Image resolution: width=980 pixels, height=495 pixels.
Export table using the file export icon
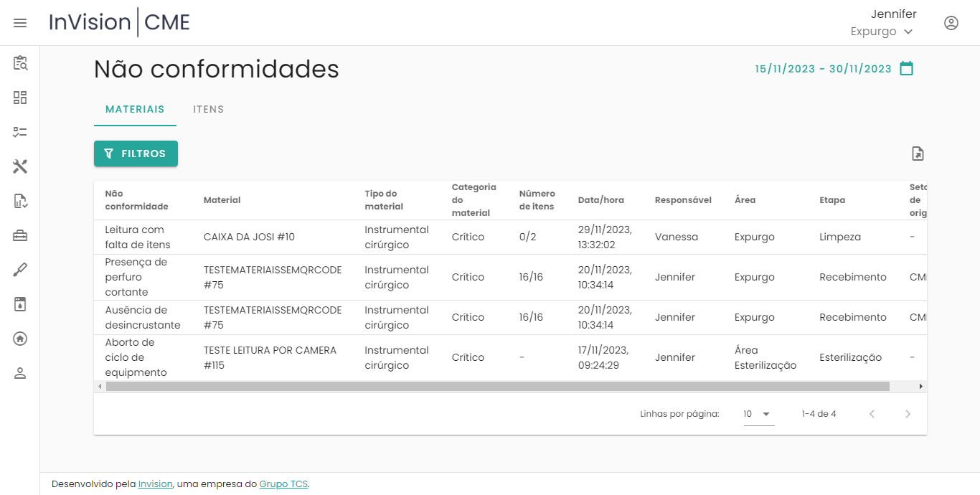tap(918, 154)
